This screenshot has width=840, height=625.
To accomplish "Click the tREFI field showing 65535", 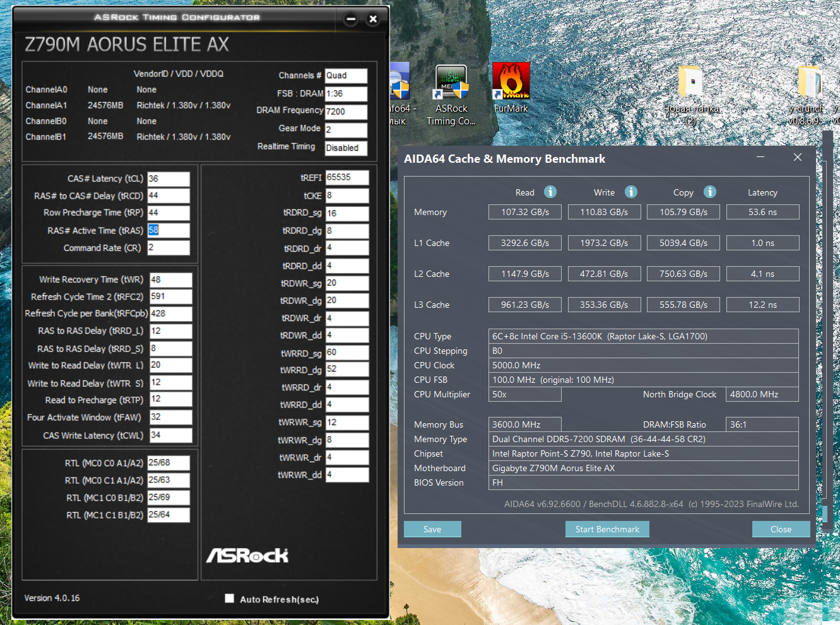I will coord(347,178).
